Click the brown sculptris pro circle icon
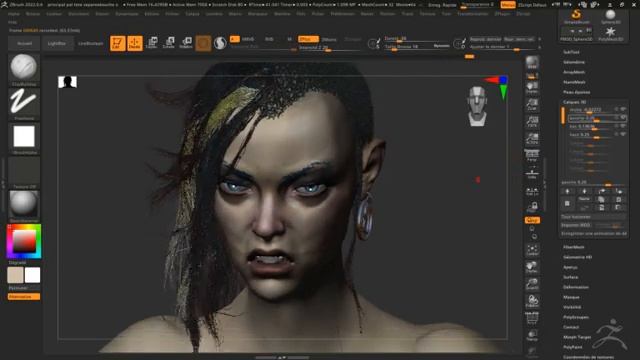The height and width of the screenshot is (360, 640). [x=203, y=43]
